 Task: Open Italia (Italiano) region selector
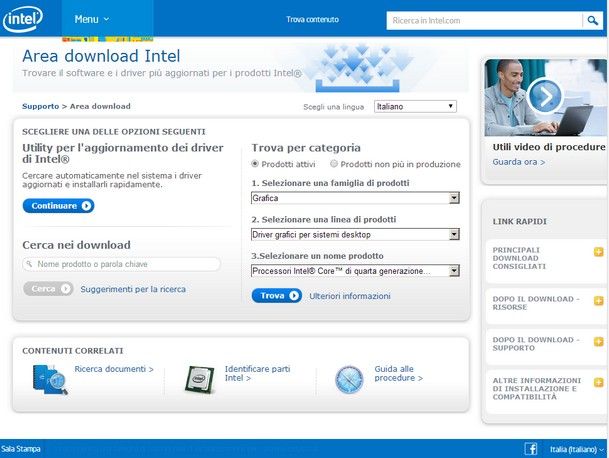point(577,449)
